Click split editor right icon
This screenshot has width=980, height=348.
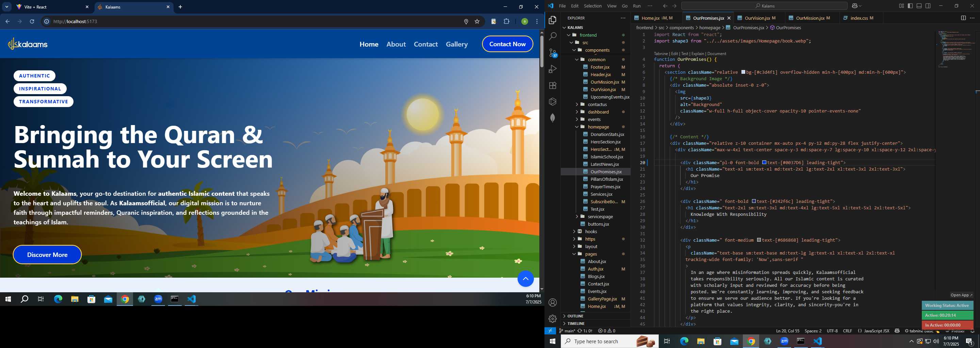(x=963, y=18)
